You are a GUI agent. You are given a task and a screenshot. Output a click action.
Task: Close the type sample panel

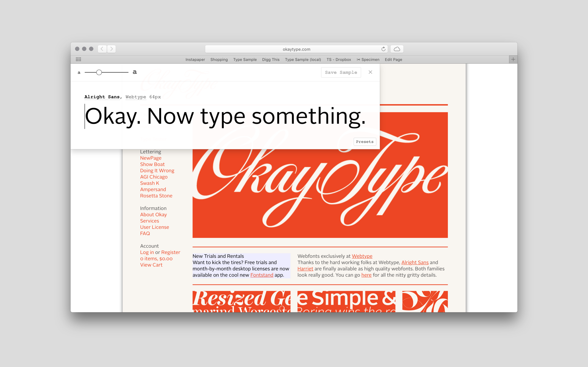point(370,72)
